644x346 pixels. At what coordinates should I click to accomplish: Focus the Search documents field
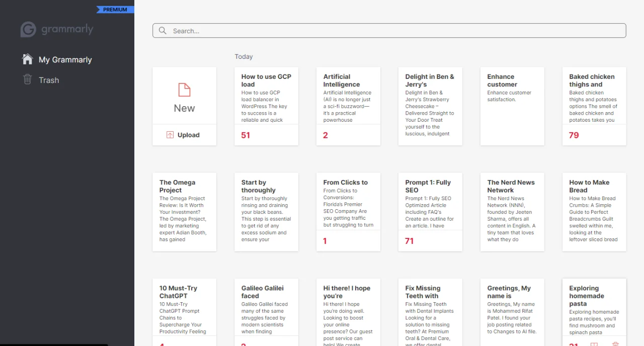[389, 31]
